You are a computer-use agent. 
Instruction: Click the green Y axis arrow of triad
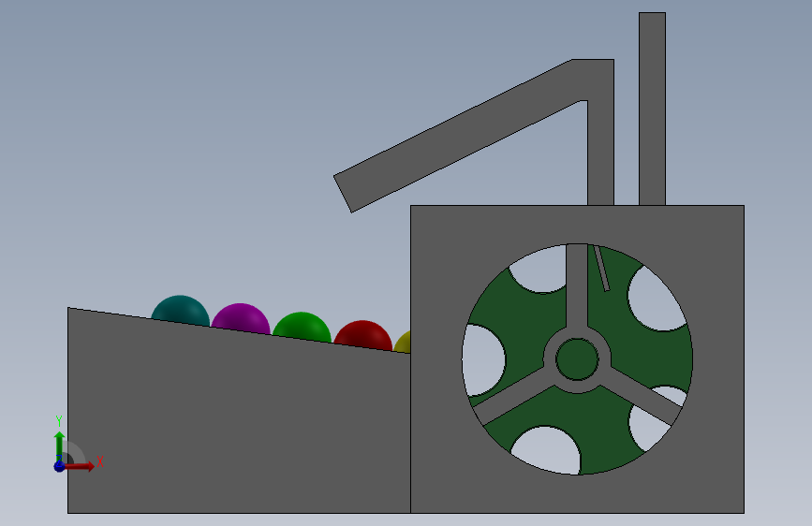(60, 446)
